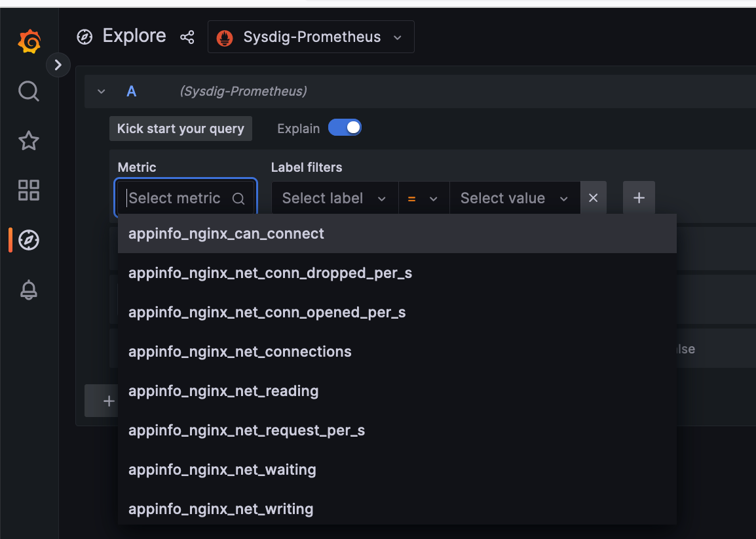
Task: Click the query letter A label
Action: pos(131,91)
